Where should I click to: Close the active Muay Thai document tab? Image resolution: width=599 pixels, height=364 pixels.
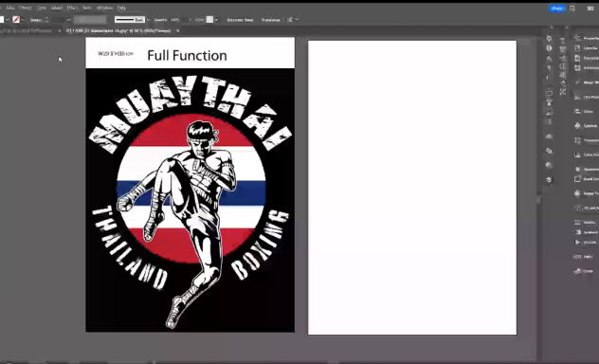click(x=177, y=30)
